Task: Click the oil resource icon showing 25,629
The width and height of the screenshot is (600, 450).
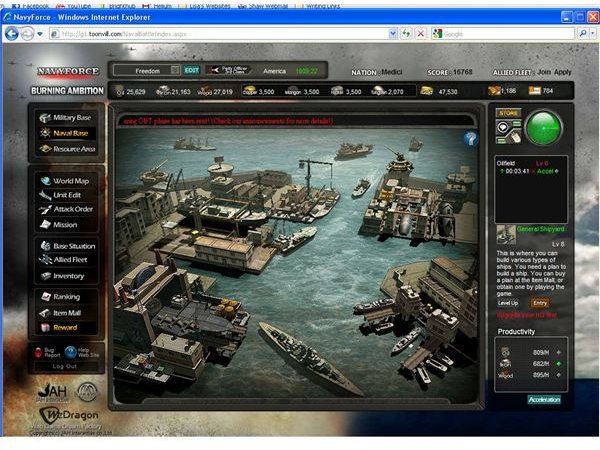Action: pos(120,91)
